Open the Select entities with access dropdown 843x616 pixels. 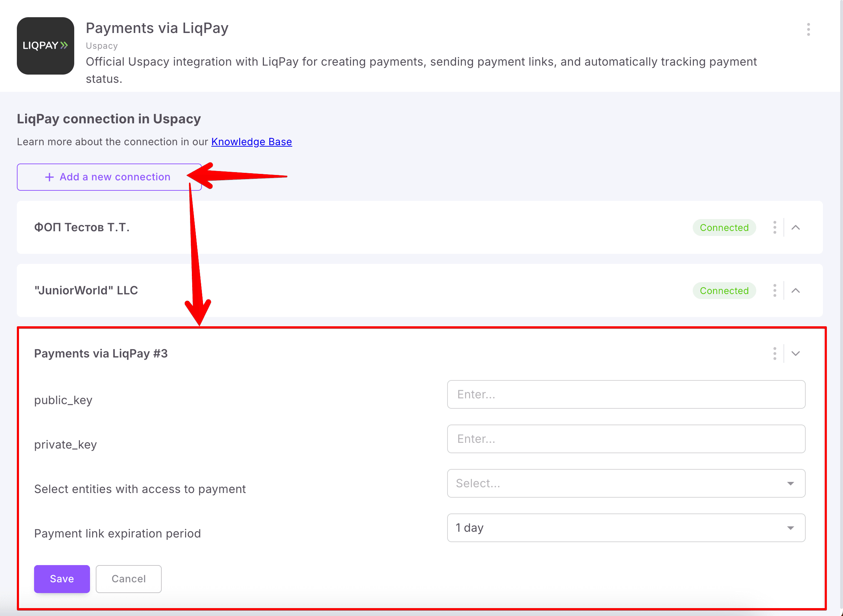[x=626, y=483]
